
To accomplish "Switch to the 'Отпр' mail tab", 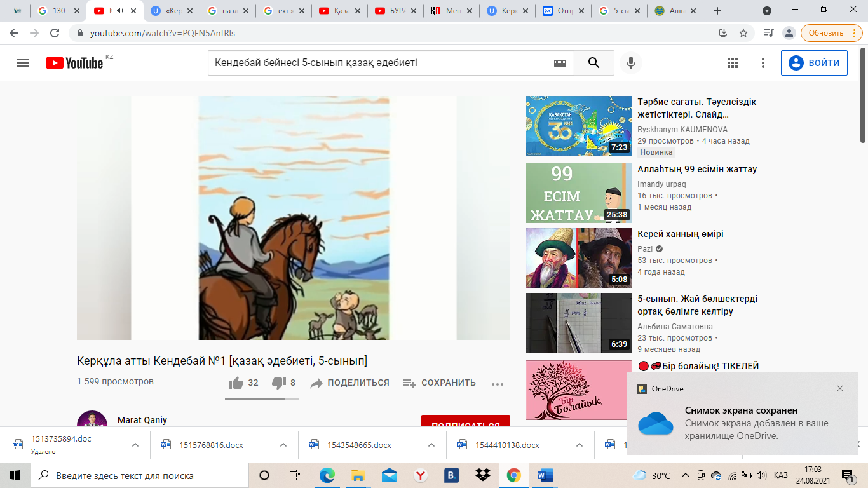I will [x=563, y=11].
